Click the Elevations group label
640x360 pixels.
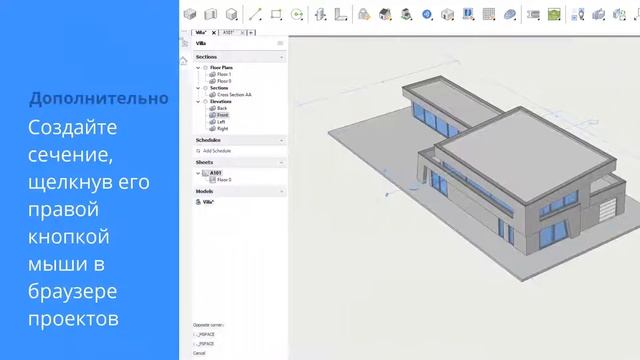coord(220,102)
